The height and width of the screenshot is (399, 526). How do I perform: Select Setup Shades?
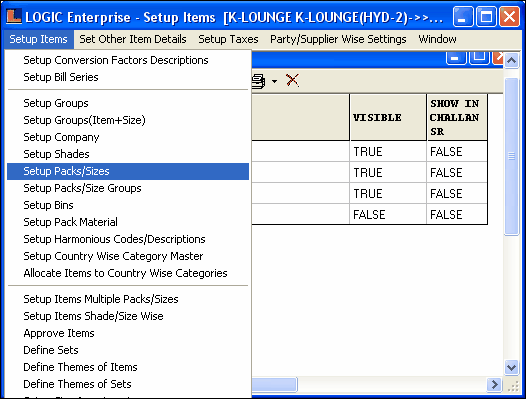pos(128,154)
